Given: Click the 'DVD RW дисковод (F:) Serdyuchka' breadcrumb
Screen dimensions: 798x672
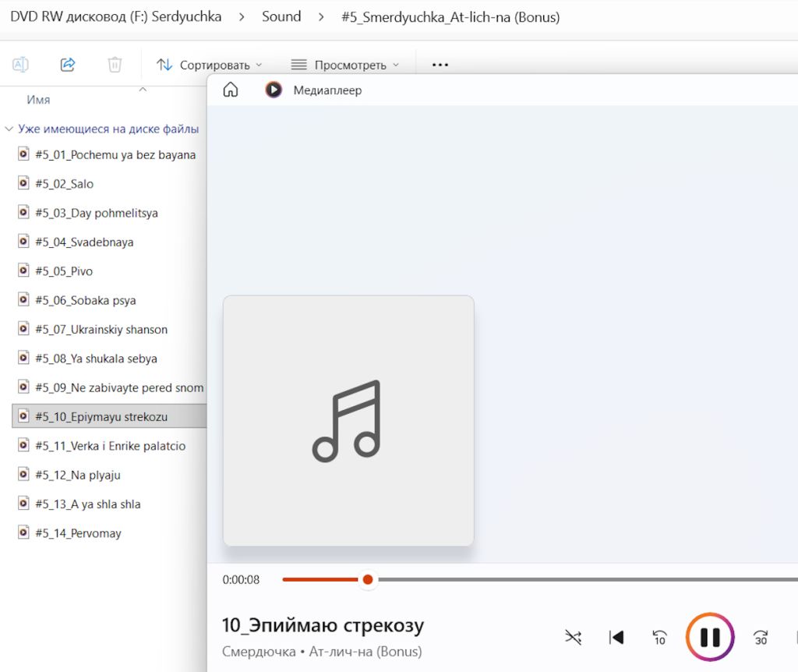Looking at the screenshot, I should click(116, 17).
